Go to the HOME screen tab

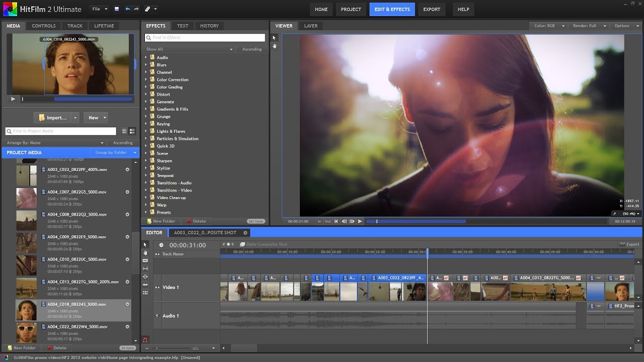(x=321, y=9)
